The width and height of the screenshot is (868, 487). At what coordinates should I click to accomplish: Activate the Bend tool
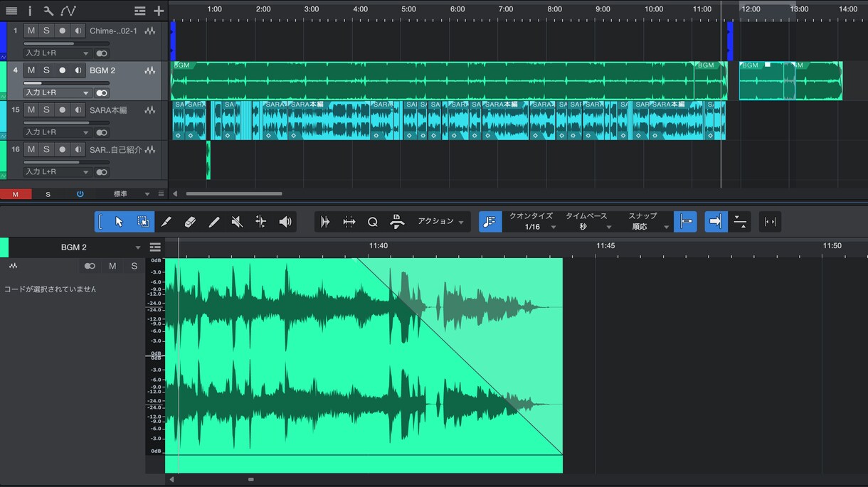click(261, 222)
